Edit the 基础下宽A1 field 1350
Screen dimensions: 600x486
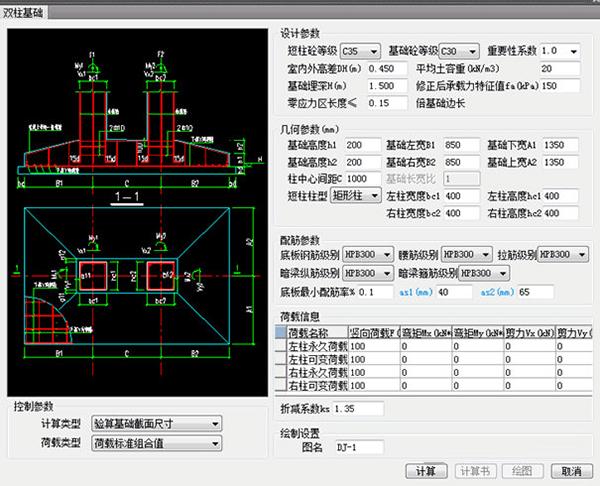(561, 145)
